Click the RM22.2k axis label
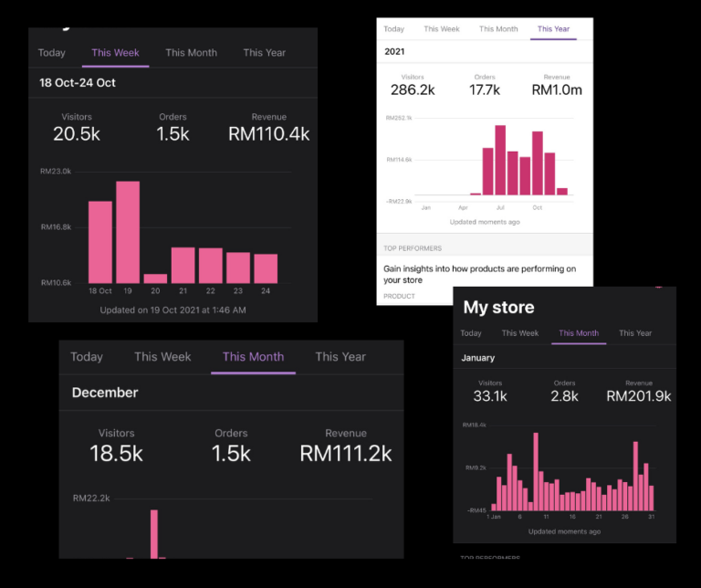 click(x=91, y=499)
